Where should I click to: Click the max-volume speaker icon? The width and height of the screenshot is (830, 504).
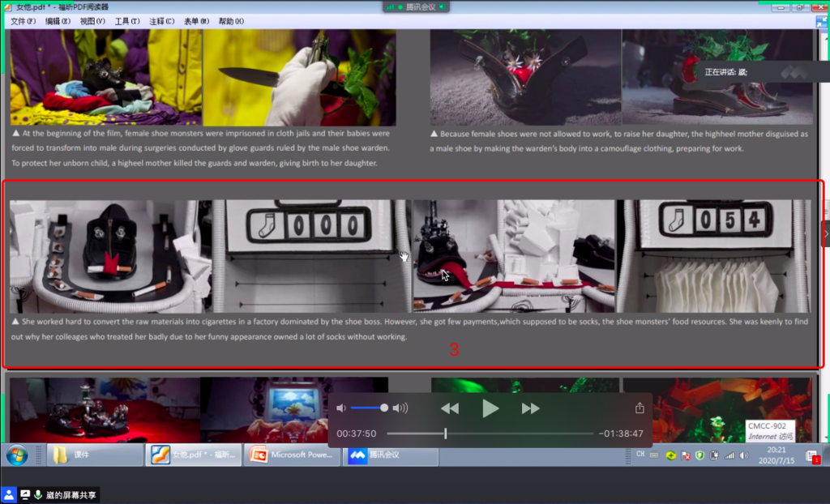point(400,408)
